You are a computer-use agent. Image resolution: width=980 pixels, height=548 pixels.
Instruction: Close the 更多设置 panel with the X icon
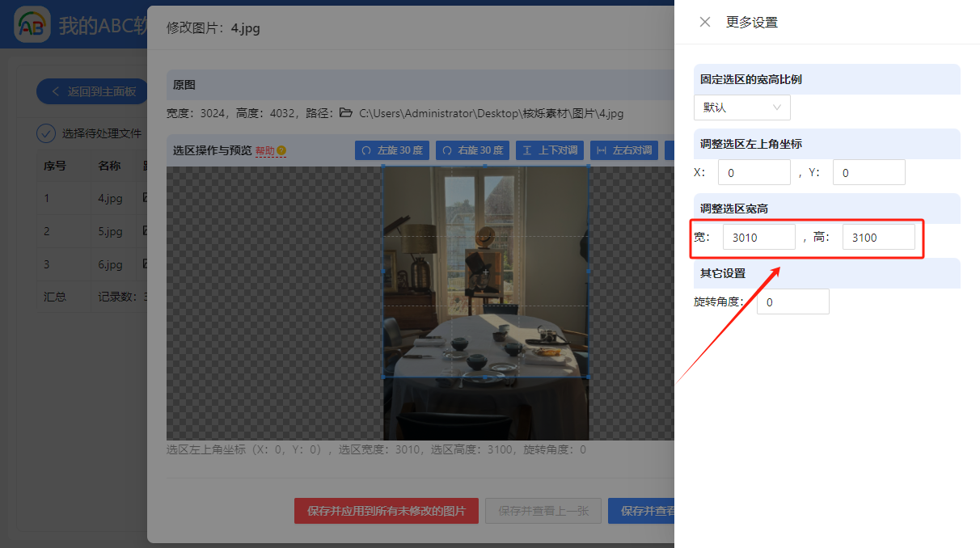coord(705,22)
